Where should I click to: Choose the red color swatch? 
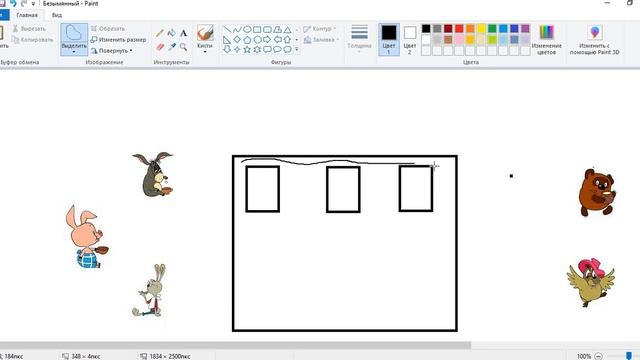(459, 29)
